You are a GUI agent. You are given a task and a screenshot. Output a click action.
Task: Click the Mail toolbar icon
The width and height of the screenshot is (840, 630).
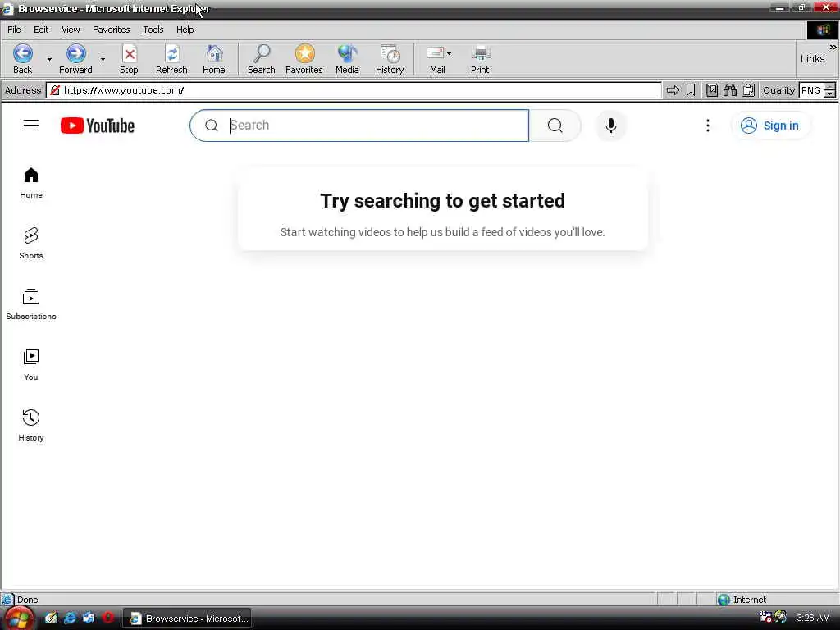pyautogui.click(x=435, y=59)
